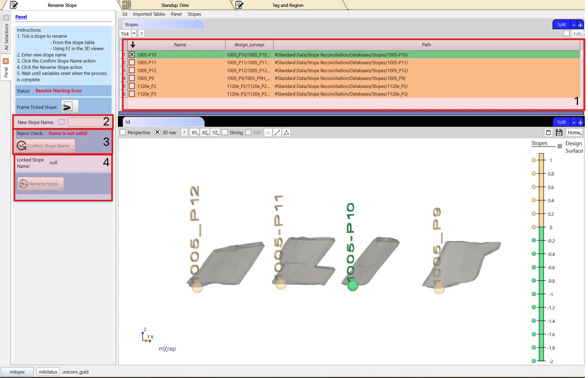Viewport: 588px width, 378px height.
Task: Toggle the Slicing checkbox
Action: click(225, 132)
